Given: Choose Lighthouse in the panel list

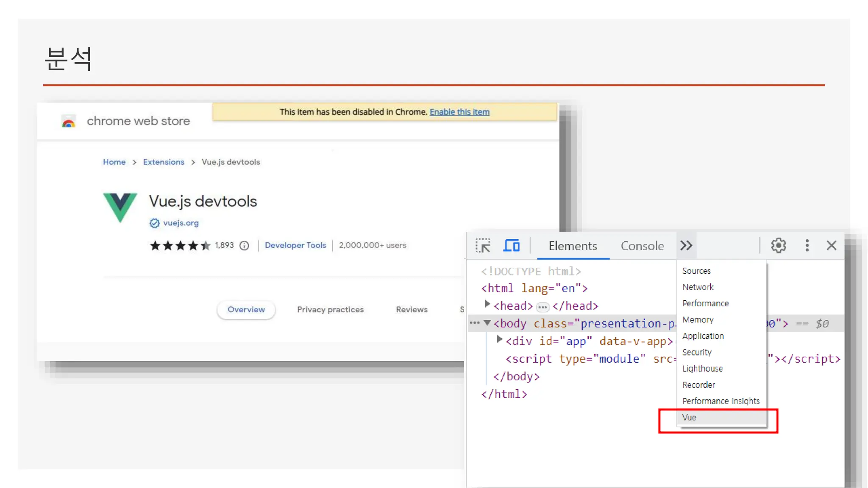Looking at the screenshot, I should pyautogui.click(x=702, y=369).
